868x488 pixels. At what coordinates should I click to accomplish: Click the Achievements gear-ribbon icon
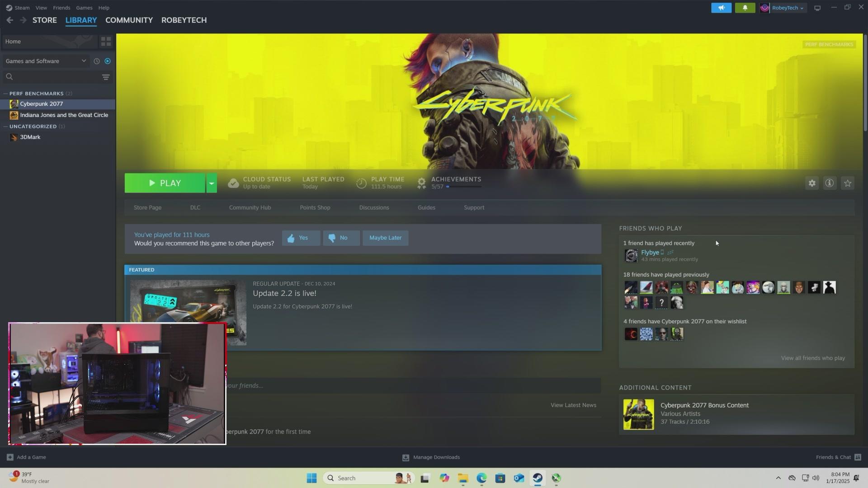coord(421,183)
